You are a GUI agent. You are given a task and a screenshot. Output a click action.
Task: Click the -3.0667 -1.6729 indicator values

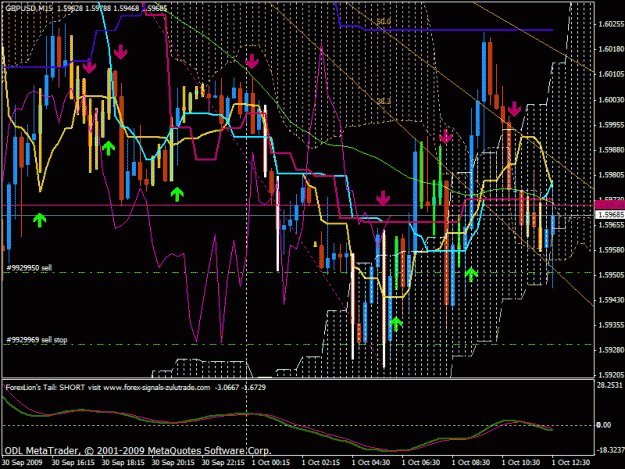[240, 387]
